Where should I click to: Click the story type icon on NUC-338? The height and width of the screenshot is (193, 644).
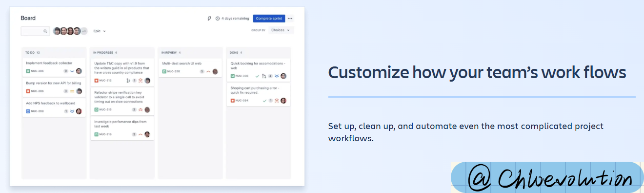[164, 71]
